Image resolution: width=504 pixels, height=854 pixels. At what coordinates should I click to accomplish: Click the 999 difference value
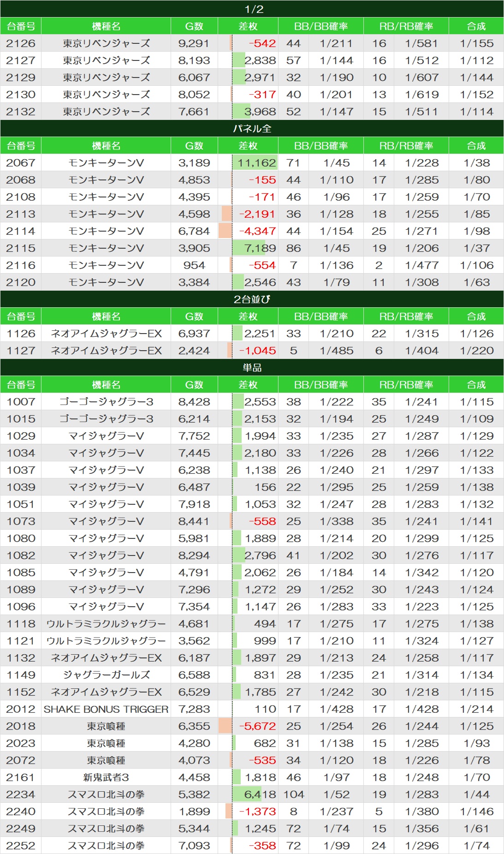(265, 641)
